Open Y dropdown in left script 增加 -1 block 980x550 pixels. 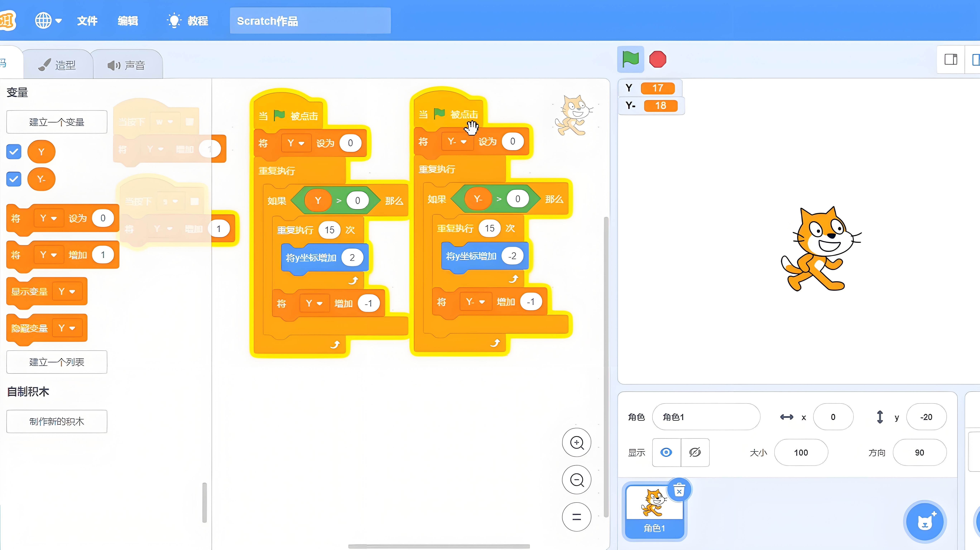pyautogui.click(x=314, y=303)
